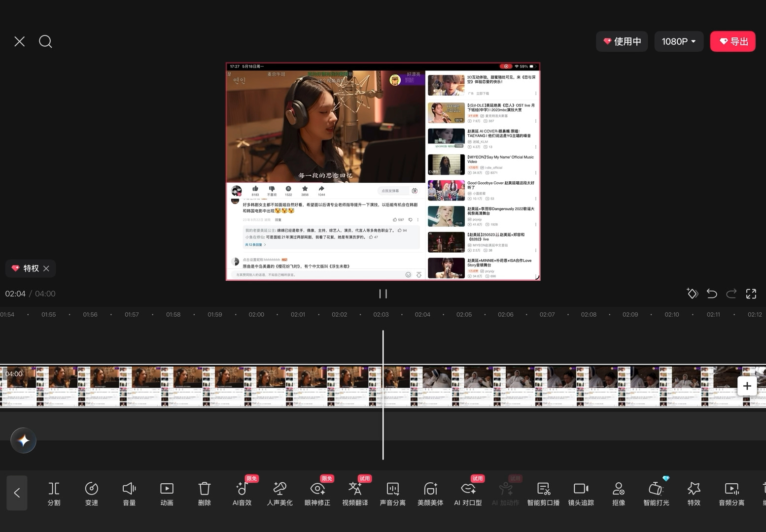This screenshot has height=532, width=766.
Task: Open the 特效 effects tool
Action: pyautogui.click(x=694, y=494)
